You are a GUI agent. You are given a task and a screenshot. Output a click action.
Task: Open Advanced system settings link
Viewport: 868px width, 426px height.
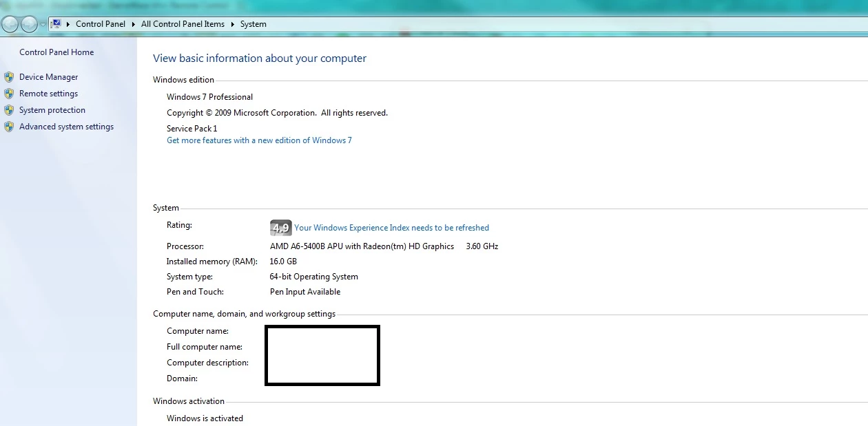(66, 127)
